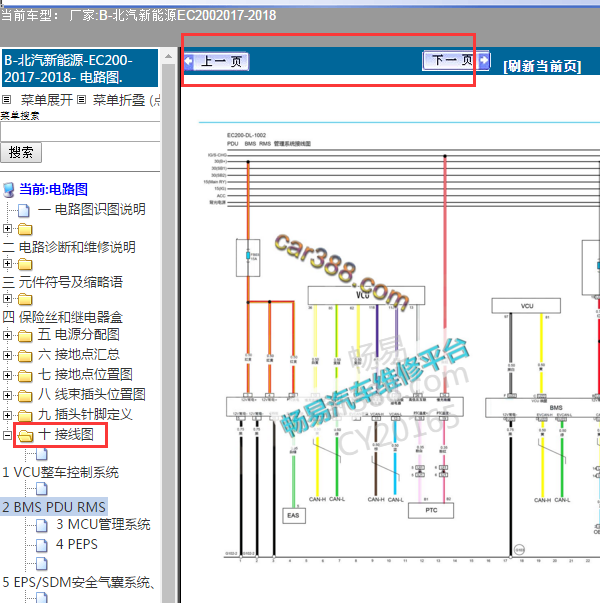Click document icon above 2 BMS PDU RMS
The height and width of the screenshot is (603, 600).
42,489
